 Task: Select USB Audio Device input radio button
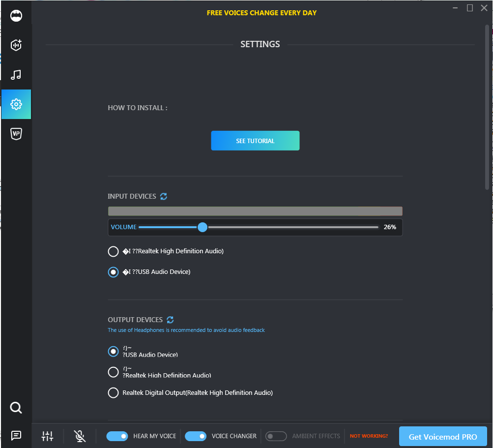tap(113, 272)
